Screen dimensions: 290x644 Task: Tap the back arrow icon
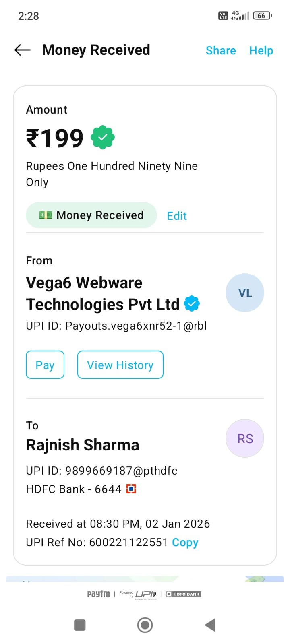point(23,50)
